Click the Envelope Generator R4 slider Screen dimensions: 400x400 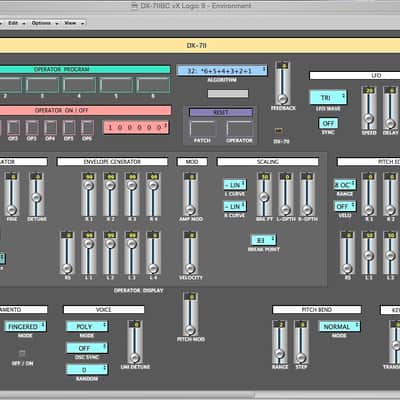point(153,194)
